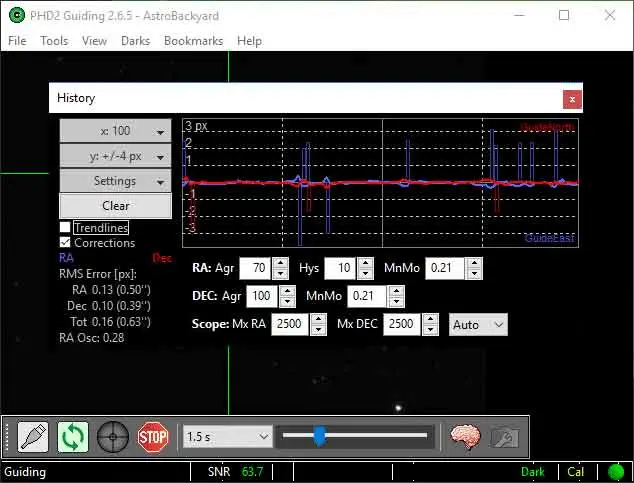634x483 pixels.
Task: Close the History panel
Action: point(572,99)
